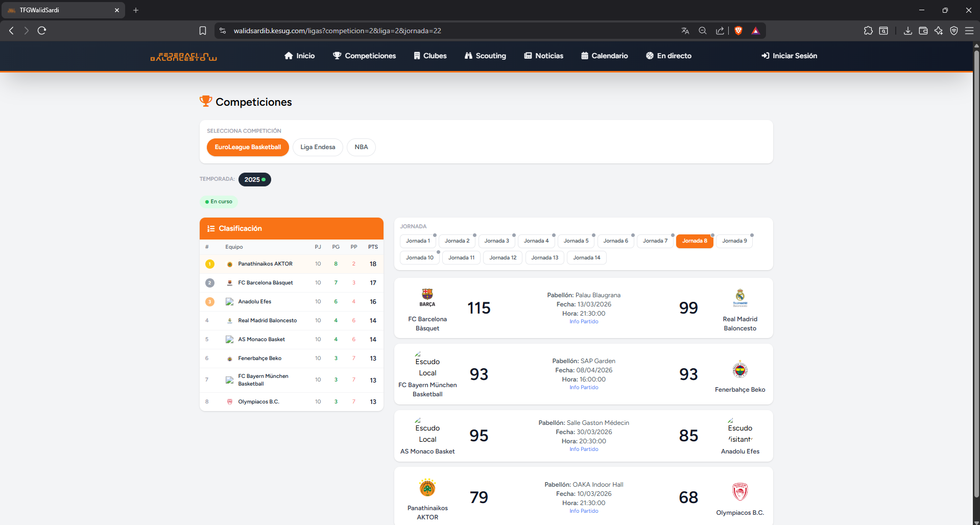
Task: Click the browser downloads icon
Action: (x=907, y=31)
